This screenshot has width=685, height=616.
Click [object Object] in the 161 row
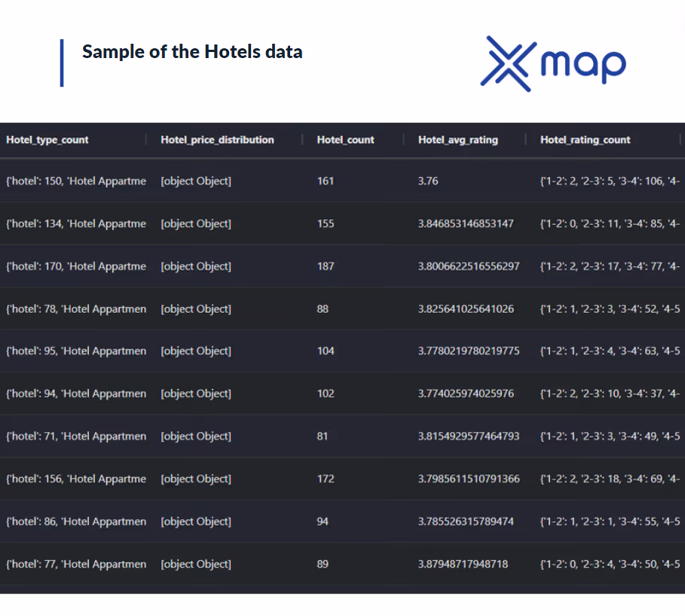196,181
